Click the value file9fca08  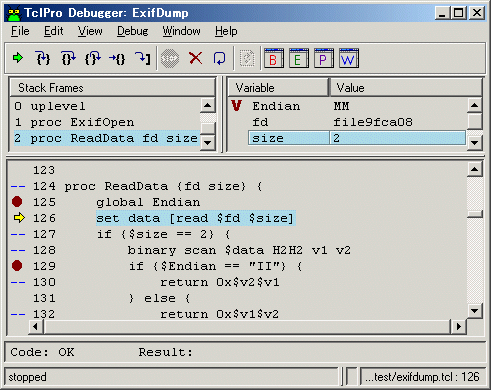tap(373, 122)
